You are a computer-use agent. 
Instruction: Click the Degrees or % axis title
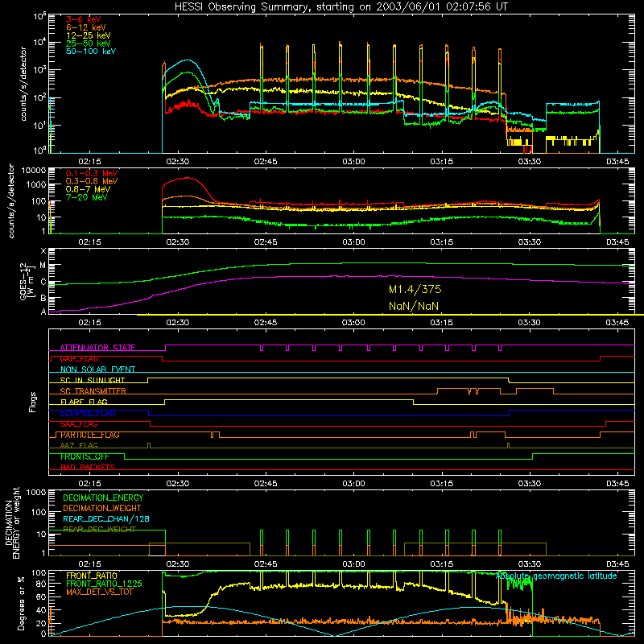click(x=21, y=603)
